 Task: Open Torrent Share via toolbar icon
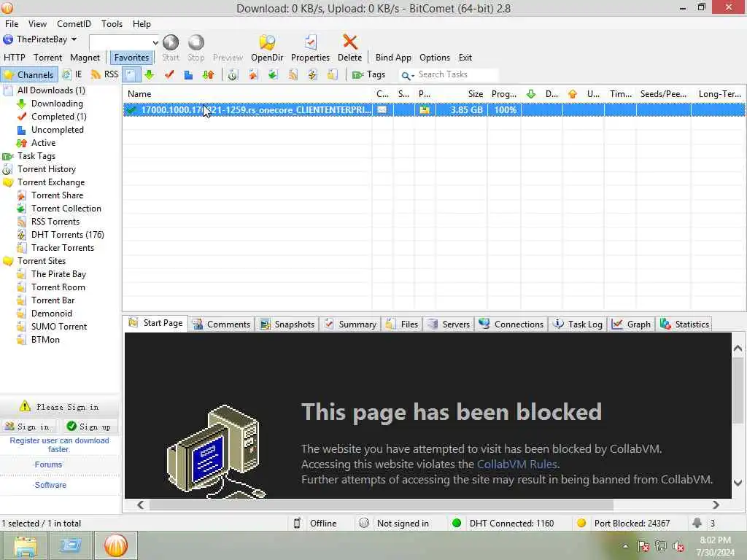pos(252,74)
